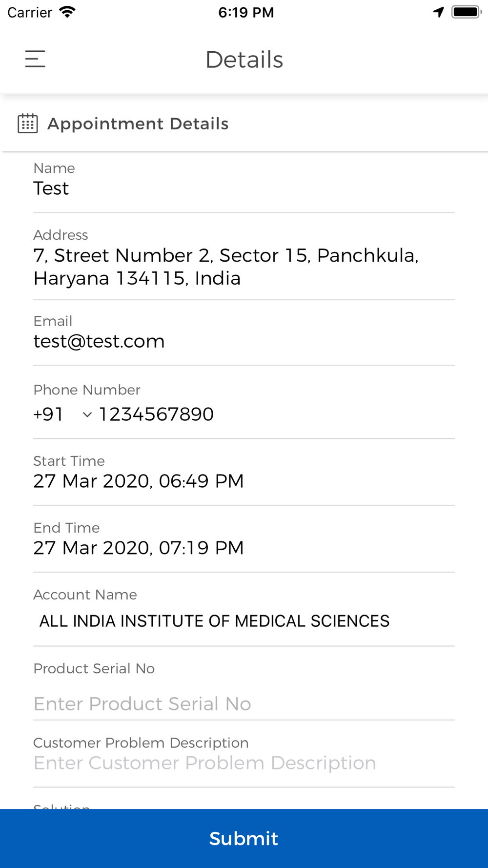Edit the Address field with Panchkula

(244, 267)
